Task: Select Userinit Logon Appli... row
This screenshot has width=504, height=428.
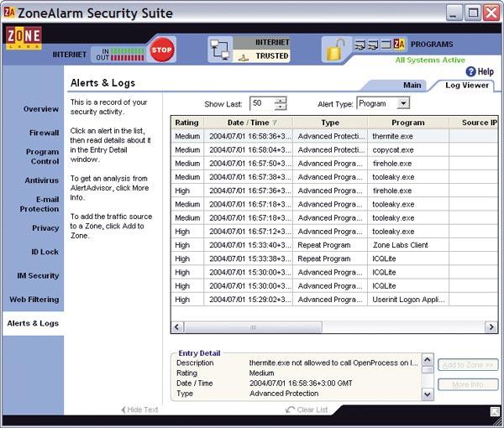Action: click(x=334, y=300)
